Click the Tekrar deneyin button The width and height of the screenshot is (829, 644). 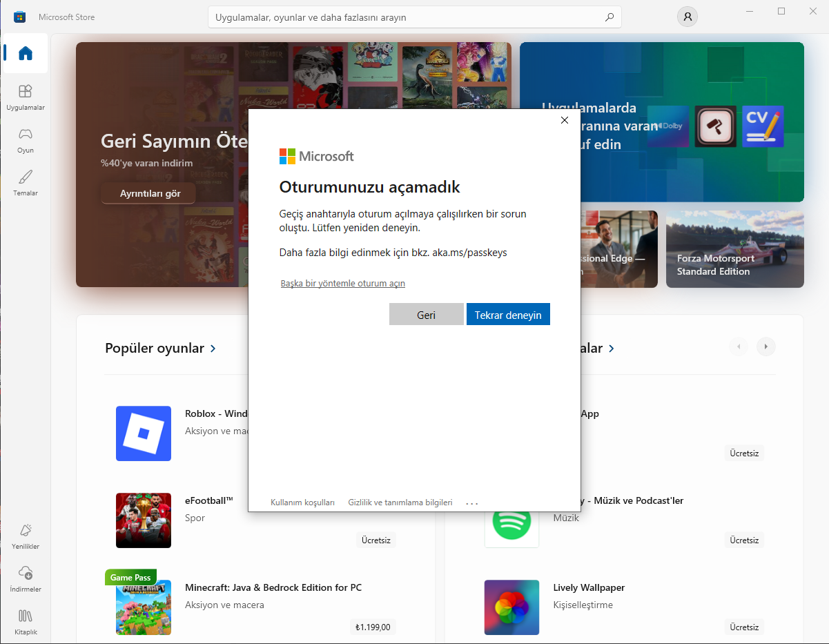[508, 314]
